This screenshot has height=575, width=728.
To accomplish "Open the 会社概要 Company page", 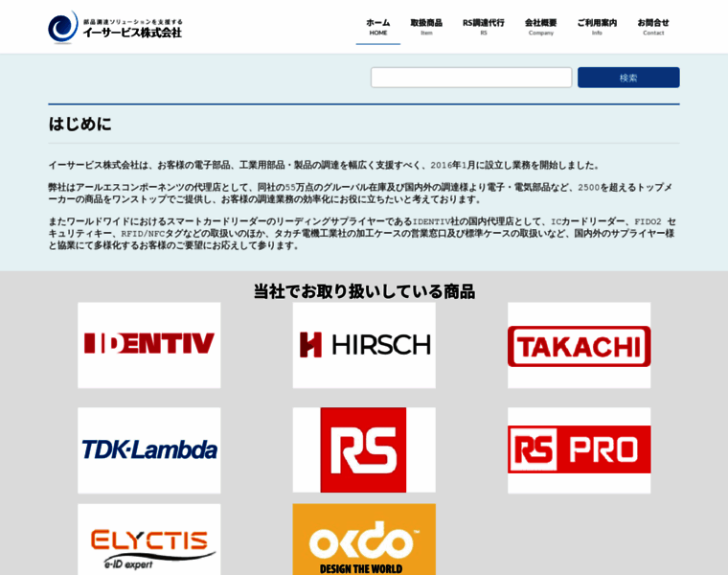I will [x=540, y=27].
